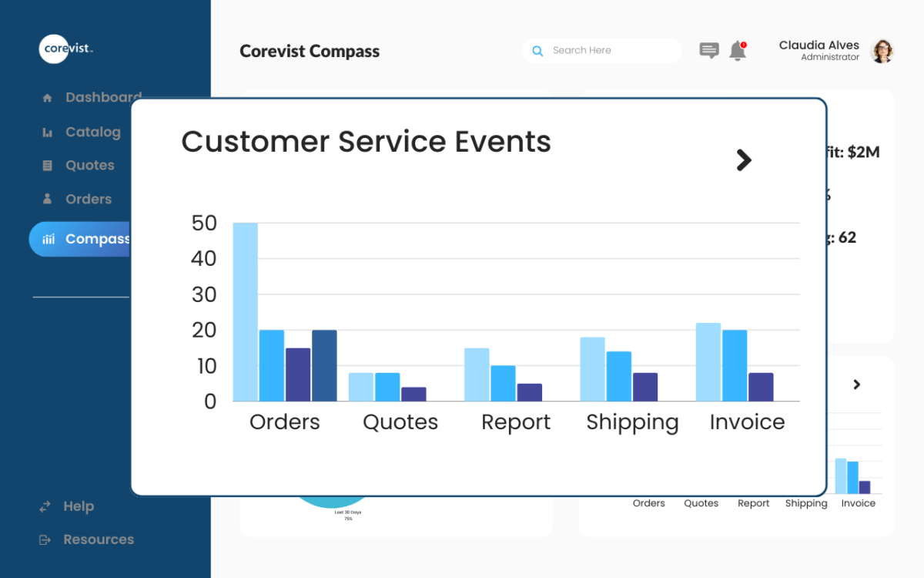This screenshot has height=578, width=924.
Task: Click the Resources exit icon
Action: [45, 539]
